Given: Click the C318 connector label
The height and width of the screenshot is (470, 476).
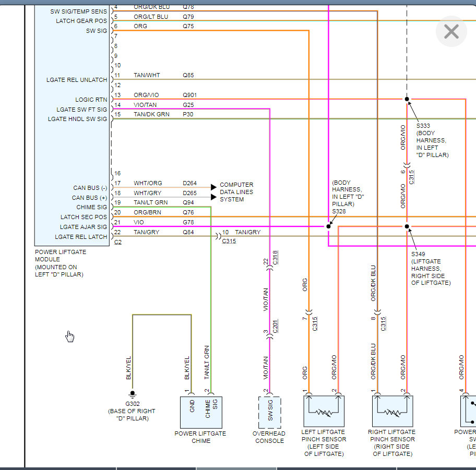Looking at the screenshot, I should (x=275, y=257).
